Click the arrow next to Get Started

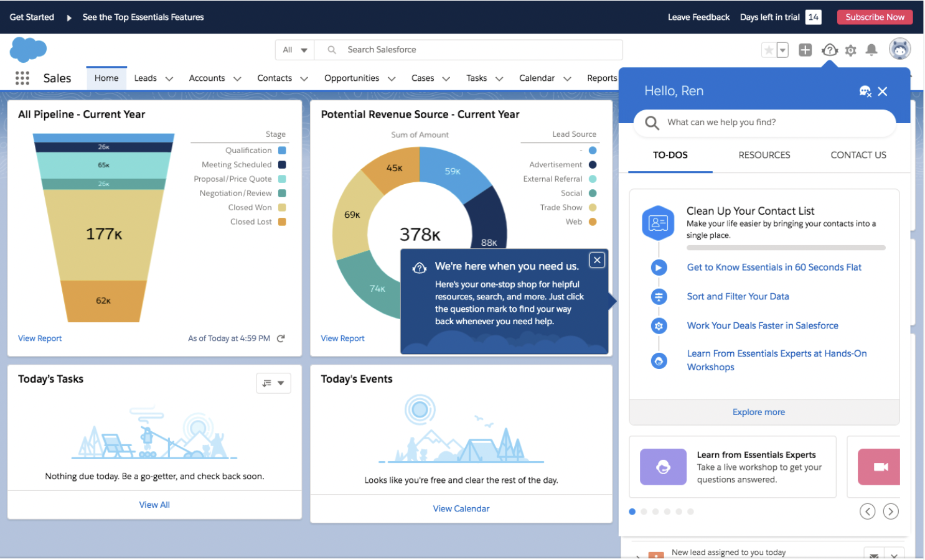click(68, 17)
